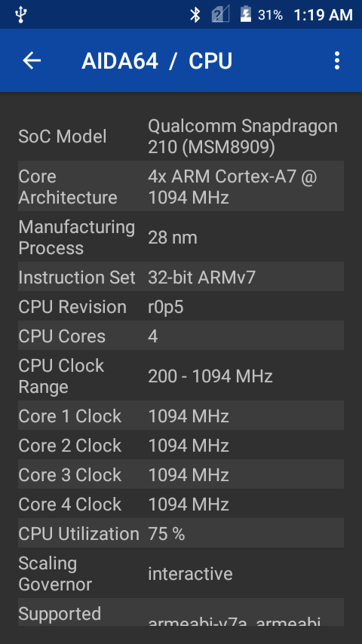Tap the Bluetooth status icon

tap(195, 15)
